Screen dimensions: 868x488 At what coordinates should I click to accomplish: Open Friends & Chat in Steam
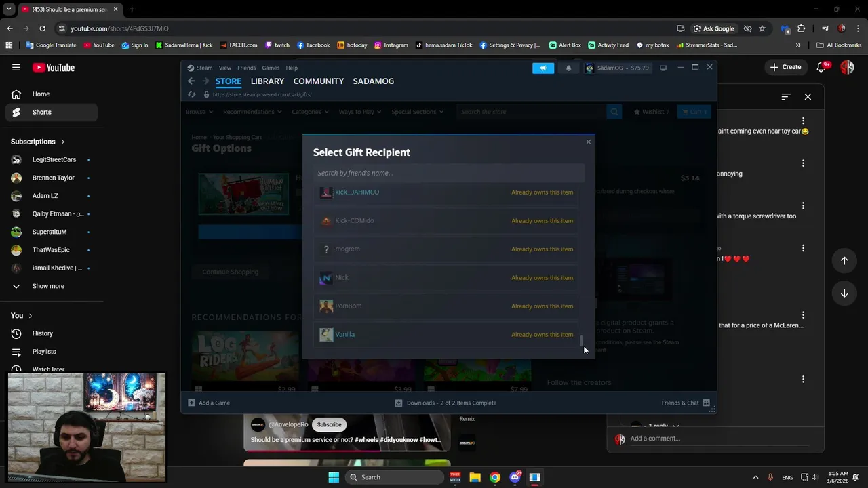tap(686, 403)
